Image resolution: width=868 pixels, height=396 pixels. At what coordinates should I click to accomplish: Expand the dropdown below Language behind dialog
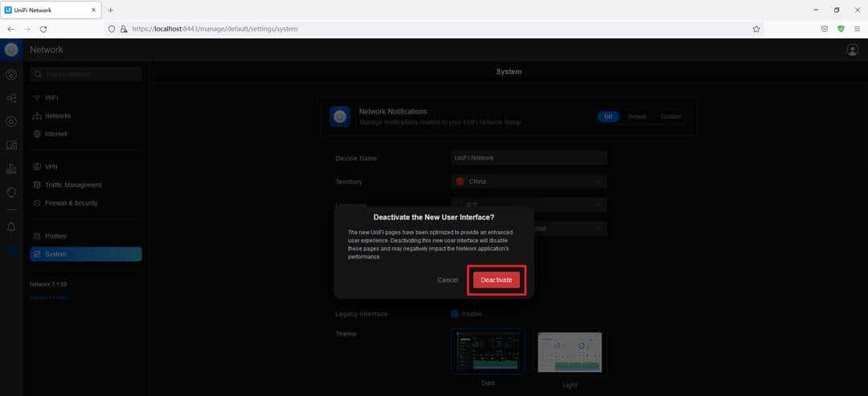click(570, 228)
